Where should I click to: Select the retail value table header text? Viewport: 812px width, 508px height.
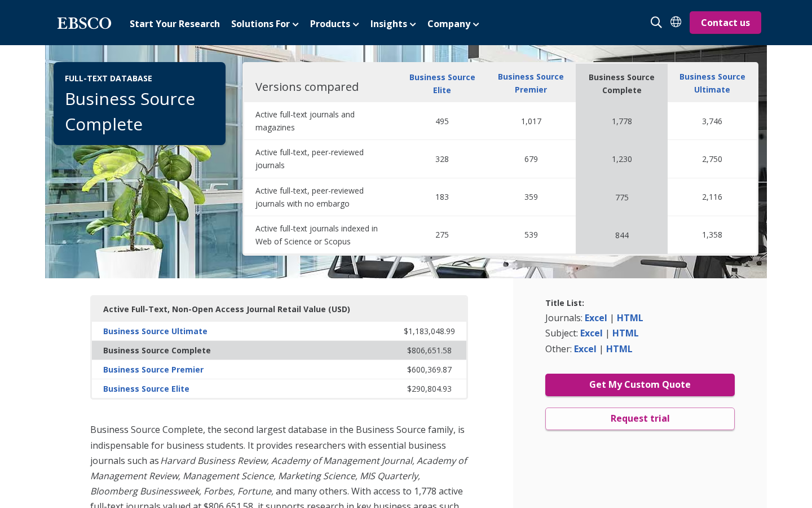point(227,309)
